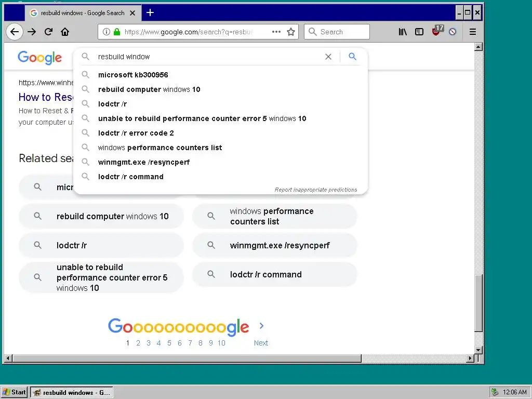The image size is (532, 399).
Task: Click the 12:06 AM taskbar clock
Action: (515, 392)
